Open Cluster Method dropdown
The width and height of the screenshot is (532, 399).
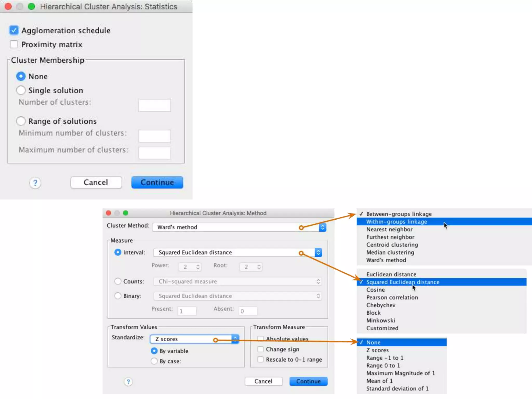[x=322, y=227]
